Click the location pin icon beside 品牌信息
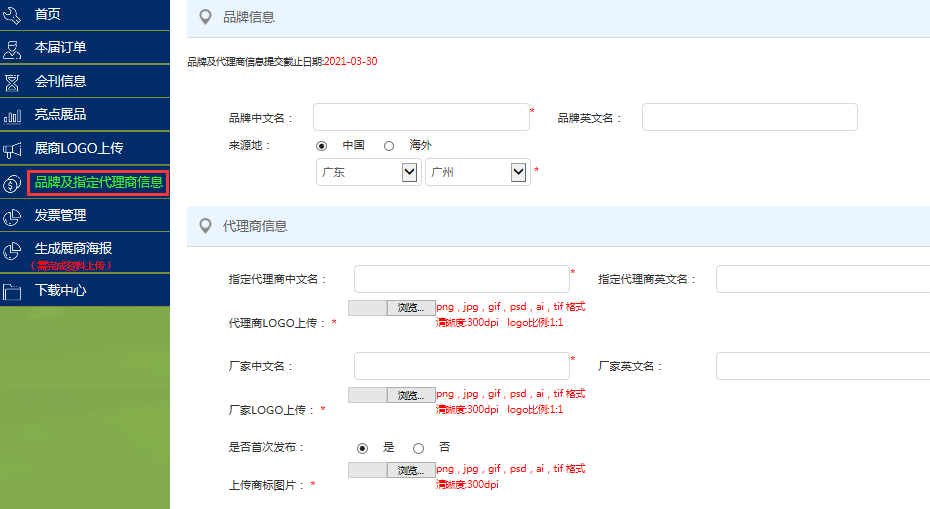930x509 pixels. [205, 17]
